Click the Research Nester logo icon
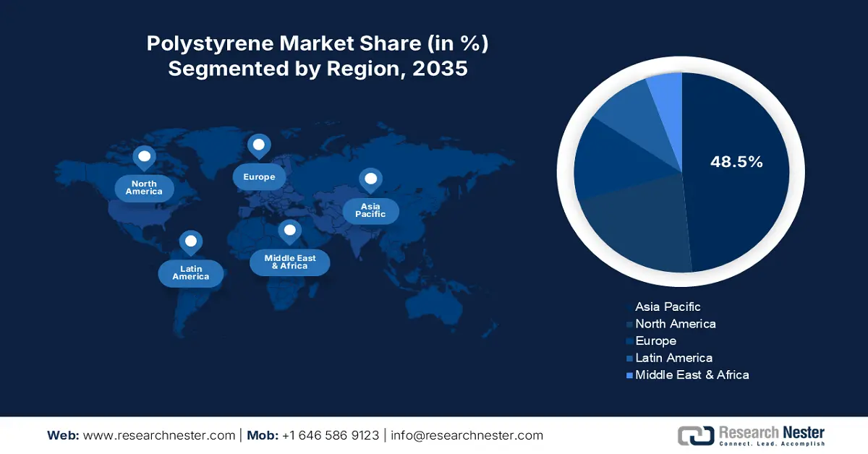This screenshot has width=868, height=454. point(695,435)
